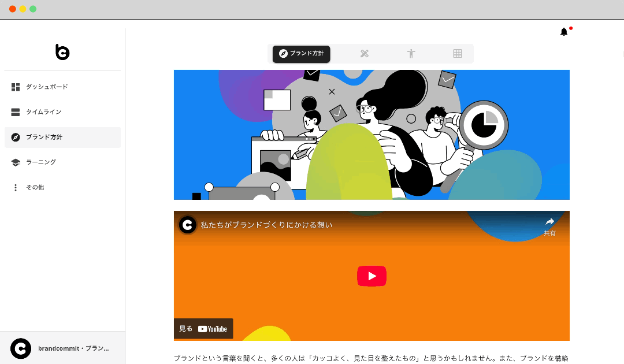Image resolution: width=624 pixels, height=364 pixels.
Task: Click the compass icon next to ブランド方針
Action: click(16, 137)
